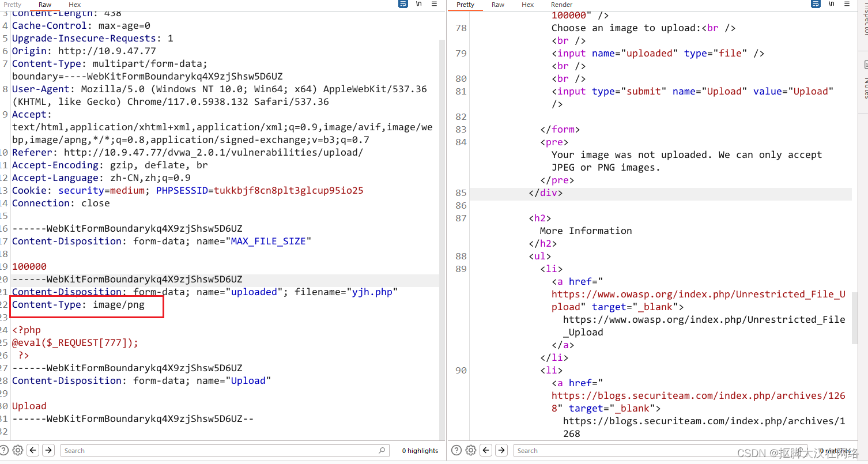This screenshot has width=868, height=464.
Task: Click 'Content-Type: image/png' line in request
Action: pyautogui.click(x=78, y=304)
